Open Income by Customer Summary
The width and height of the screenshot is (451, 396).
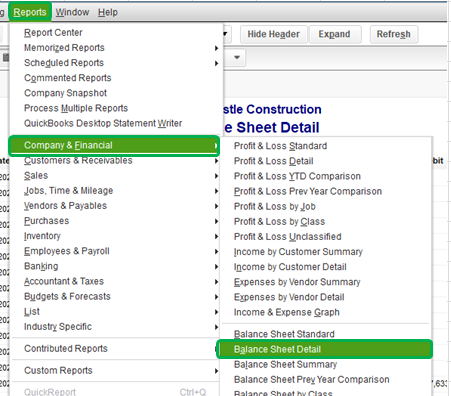point(326,252)
